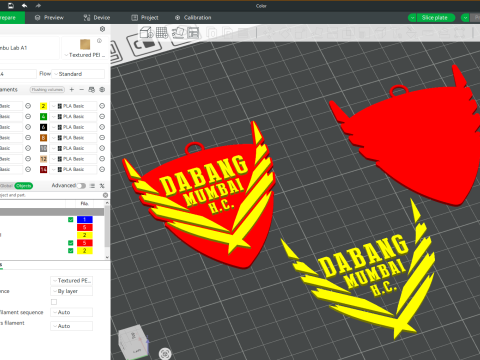Edit preset icon right of filament 14 PLA Basic
This screenshot has width=480, height=360.
click(x=102, y=169)
